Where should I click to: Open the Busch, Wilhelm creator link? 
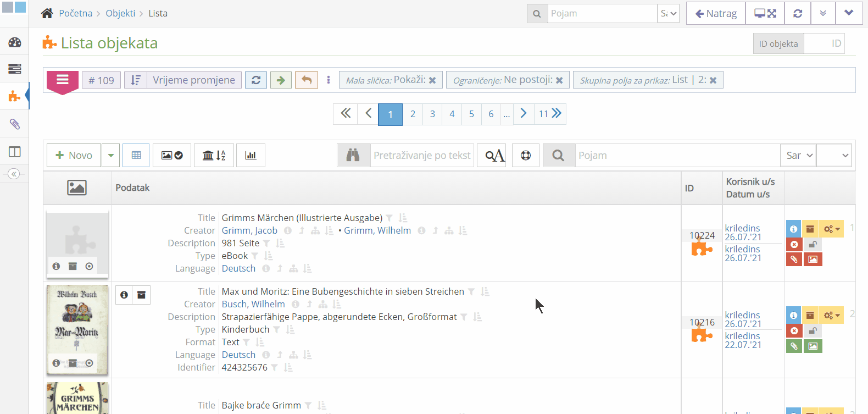point(253,304)
